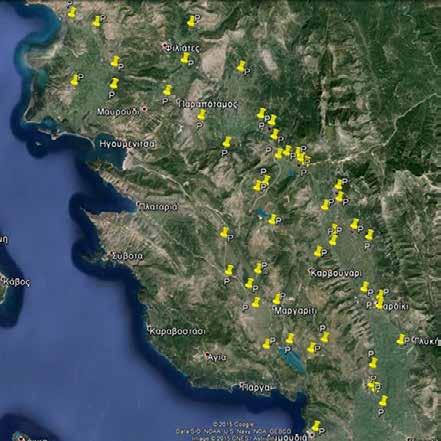Click the Μαργαρίτι place label
This screenshot has height=441, width=441.
(295, 311)
